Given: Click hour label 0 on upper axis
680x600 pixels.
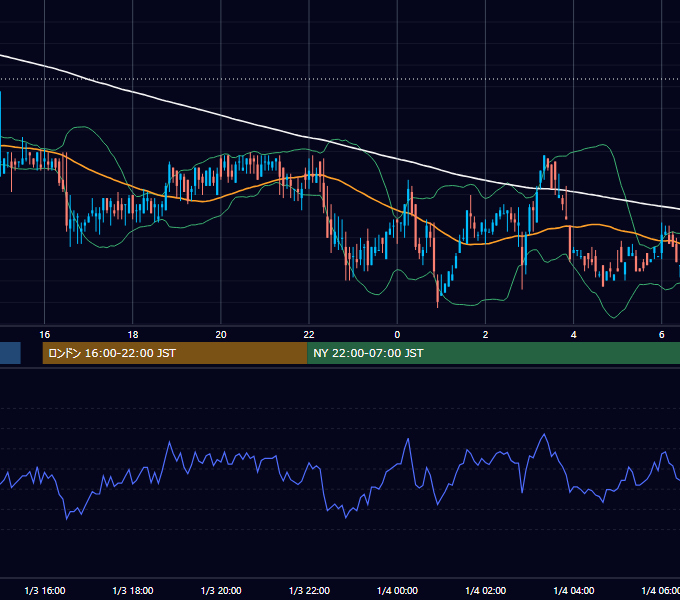Looking at the screenshot, I should (397, 335).
